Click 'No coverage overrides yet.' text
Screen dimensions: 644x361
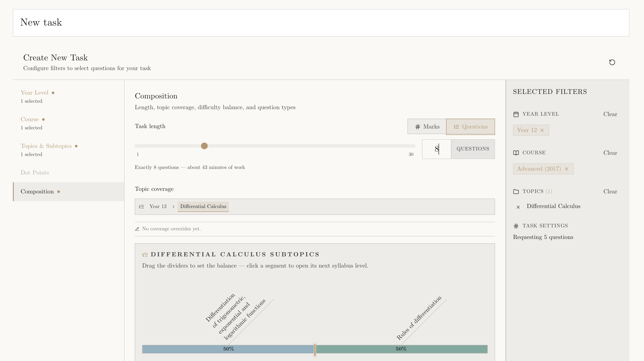click(x=171, y=229)
